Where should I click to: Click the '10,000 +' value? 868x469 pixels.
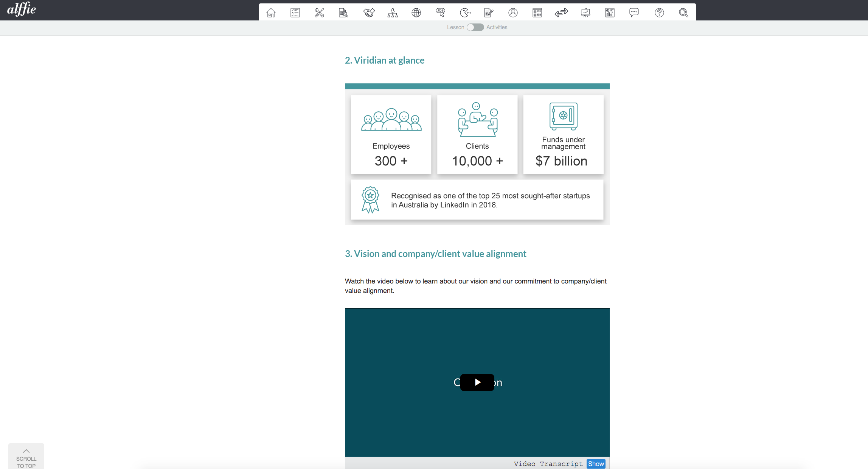tap(477, 161)
